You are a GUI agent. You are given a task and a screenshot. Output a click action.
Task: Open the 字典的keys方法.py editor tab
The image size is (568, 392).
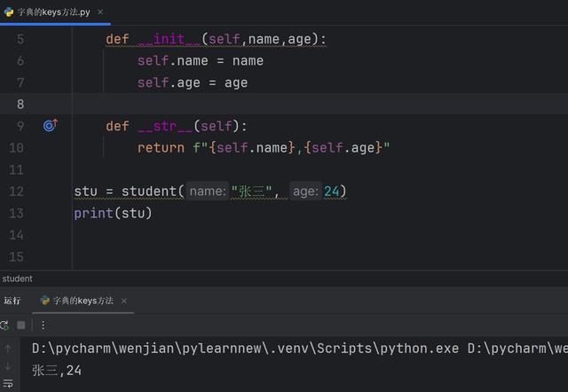click(x=53, y=12)
